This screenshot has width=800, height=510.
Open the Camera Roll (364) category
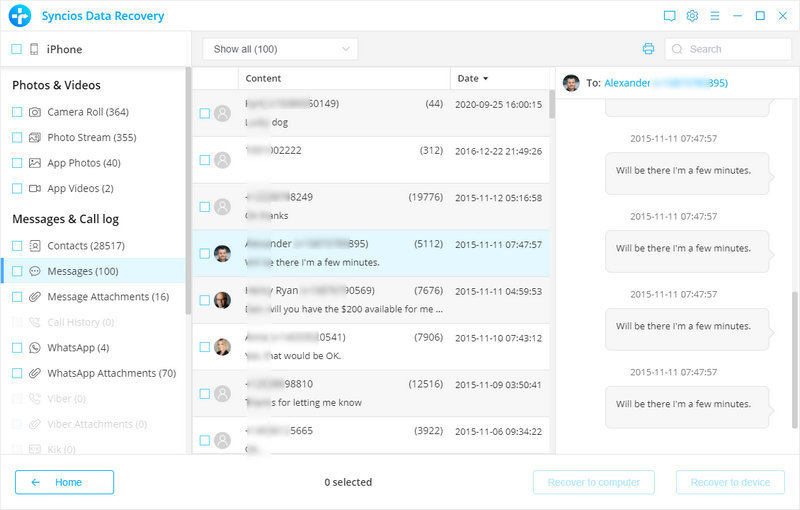click(88, 112)
